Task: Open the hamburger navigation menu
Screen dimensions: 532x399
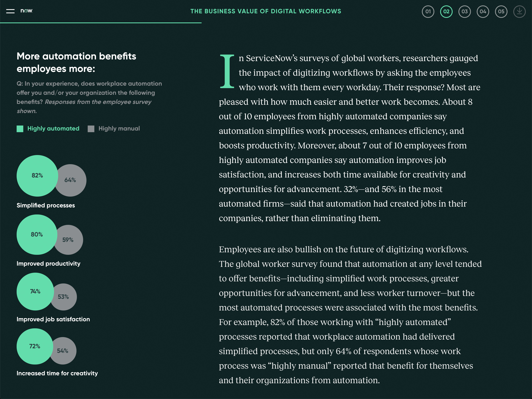Action: pos(10,11)
